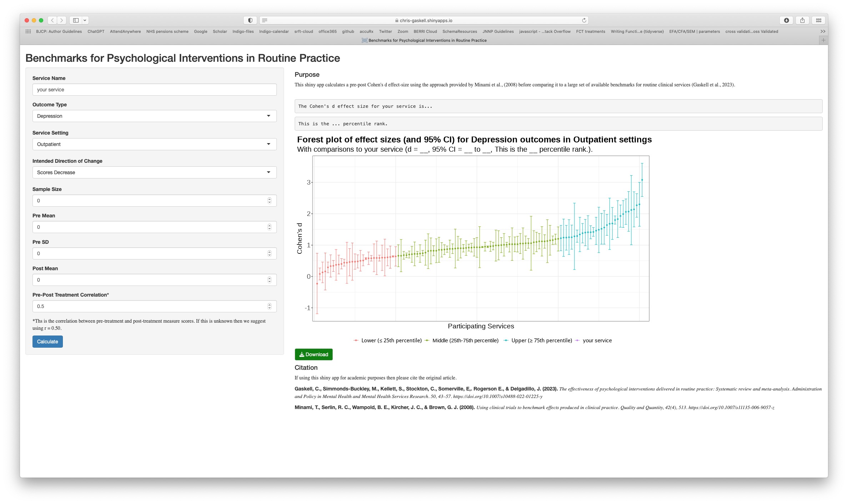Open the bookmarks apps grid icon
The image size is (848, 504).
coord(28,31)
